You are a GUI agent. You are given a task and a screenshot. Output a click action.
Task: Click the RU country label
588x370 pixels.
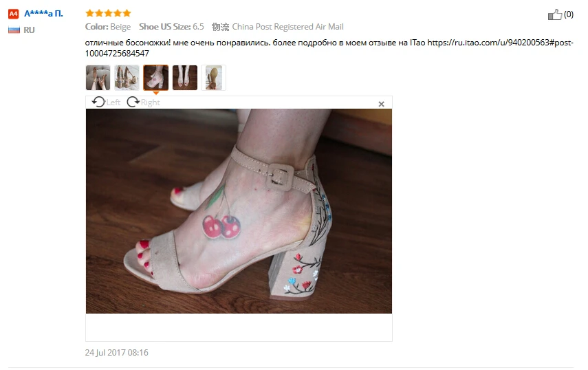(29, 30)
